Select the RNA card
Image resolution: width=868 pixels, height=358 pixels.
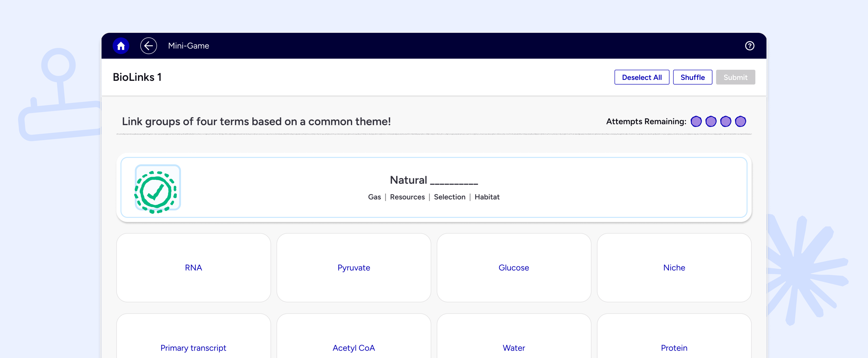(193, 268)
